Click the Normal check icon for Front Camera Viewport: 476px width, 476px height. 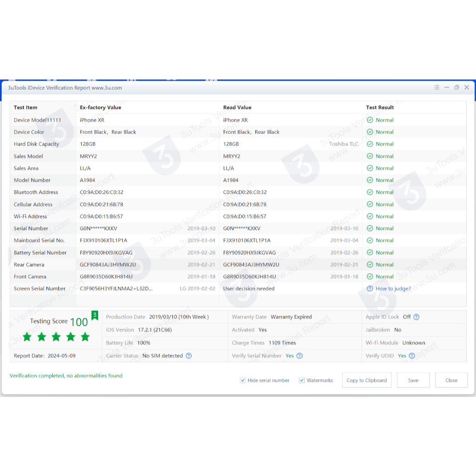[370, 277]
